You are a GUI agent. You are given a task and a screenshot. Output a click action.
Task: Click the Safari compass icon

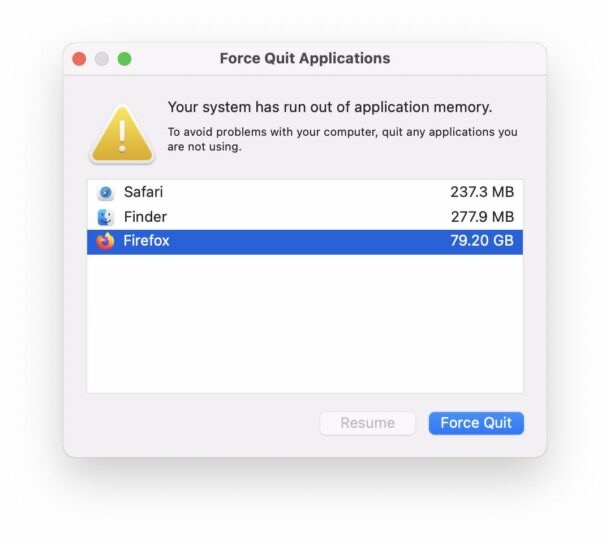click(105, 193)
